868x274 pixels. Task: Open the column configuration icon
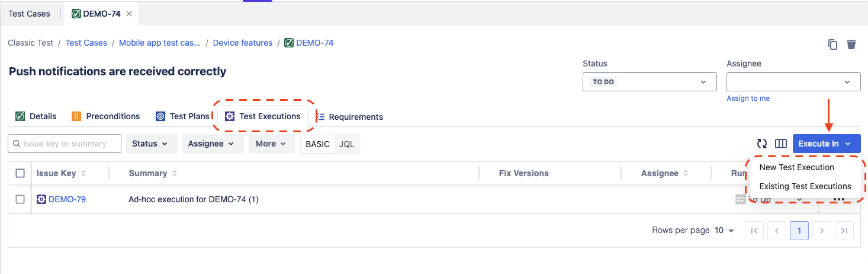coord(780,144)
